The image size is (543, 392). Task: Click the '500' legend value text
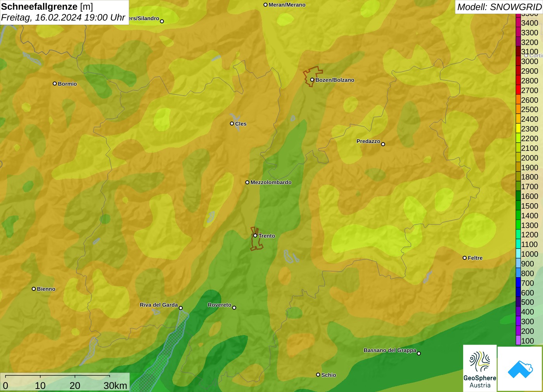pyautogui.click(x=527, y=302)
